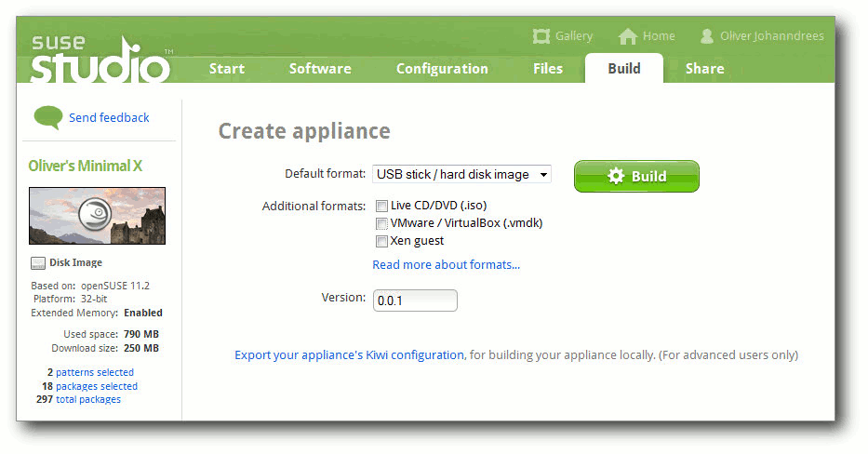The width and height of the screenshot is (868, 454).
Task: Click the green feedback speech bubble
Action: coord(48,117)
